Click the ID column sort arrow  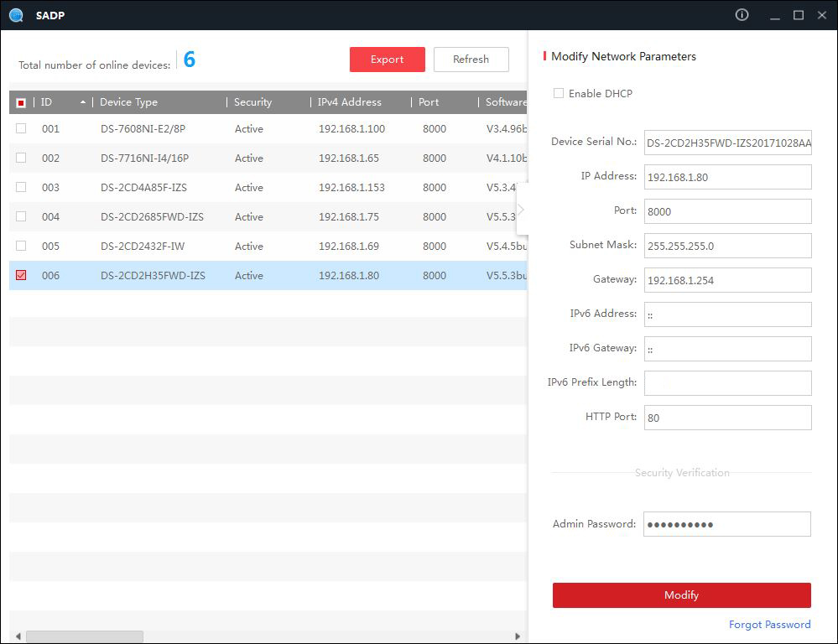(x=83, y=102)
